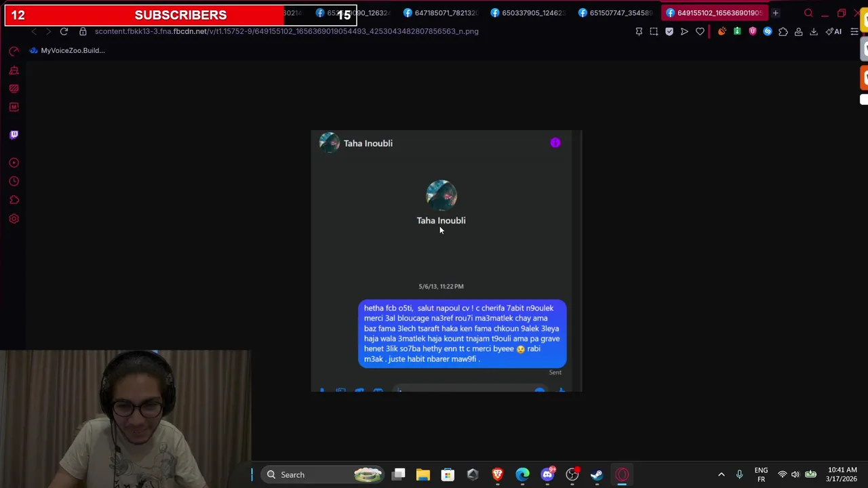Open Microsoft Edge from the taskbar
The image size is (868, 488).
click(522, 474)
